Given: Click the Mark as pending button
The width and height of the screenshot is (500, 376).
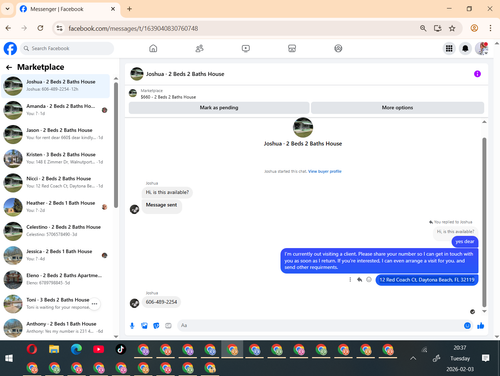Looking at the screenshot, I should click(x=219, y=108).
